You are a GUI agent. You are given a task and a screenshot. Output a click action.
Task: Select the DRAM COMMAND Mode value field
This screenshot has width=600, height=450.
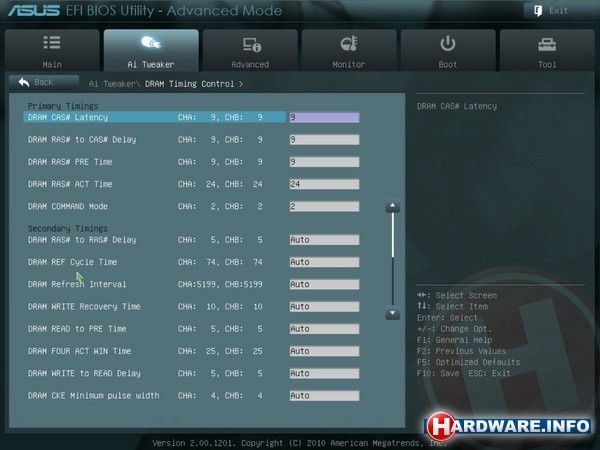(x=323, y=206)
